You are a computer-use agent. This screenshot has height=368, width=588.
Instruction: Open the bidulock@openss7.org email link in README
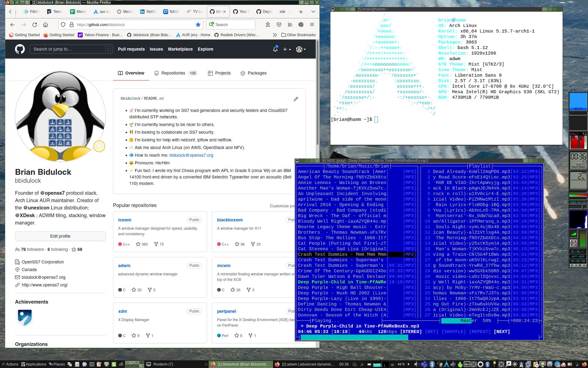coord(191,155)
